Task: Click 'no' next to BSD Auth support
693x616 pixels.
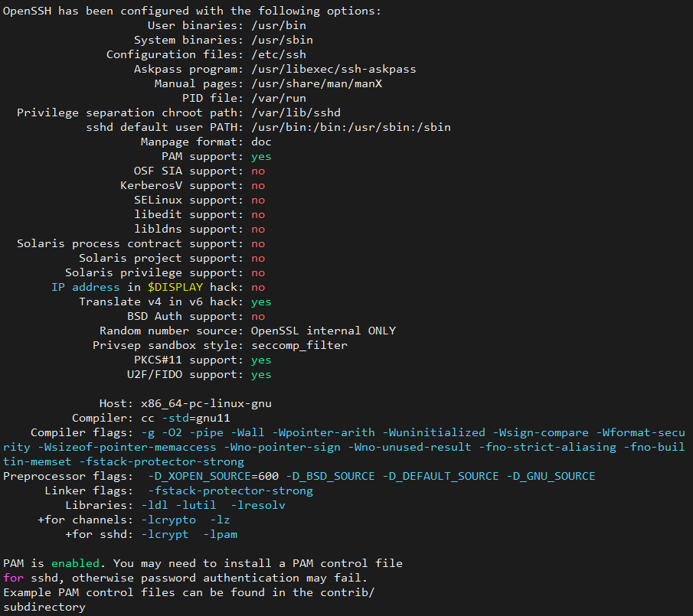Action: (258, 317)
